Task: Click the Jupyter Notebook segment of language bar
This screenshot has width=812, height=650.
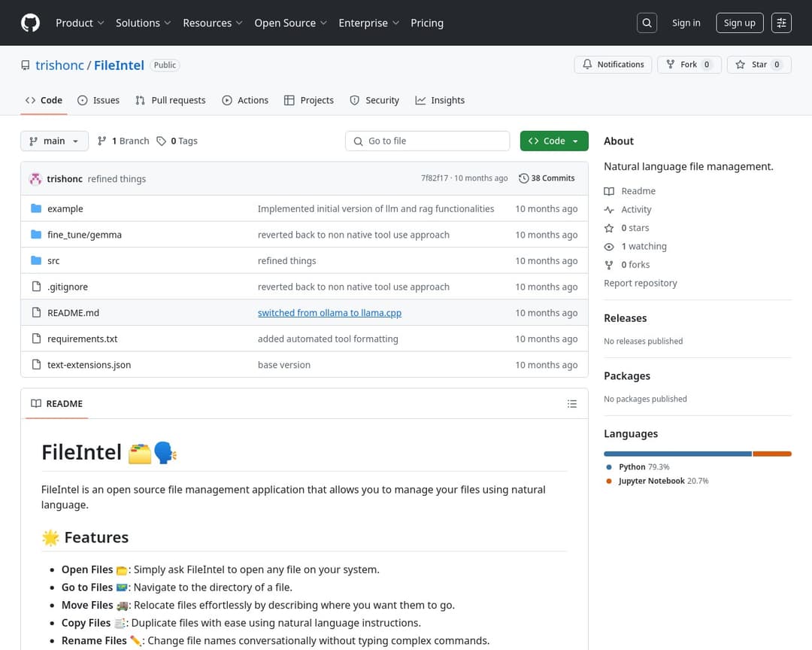Action: pyautogui.click(x=772, y=454)
